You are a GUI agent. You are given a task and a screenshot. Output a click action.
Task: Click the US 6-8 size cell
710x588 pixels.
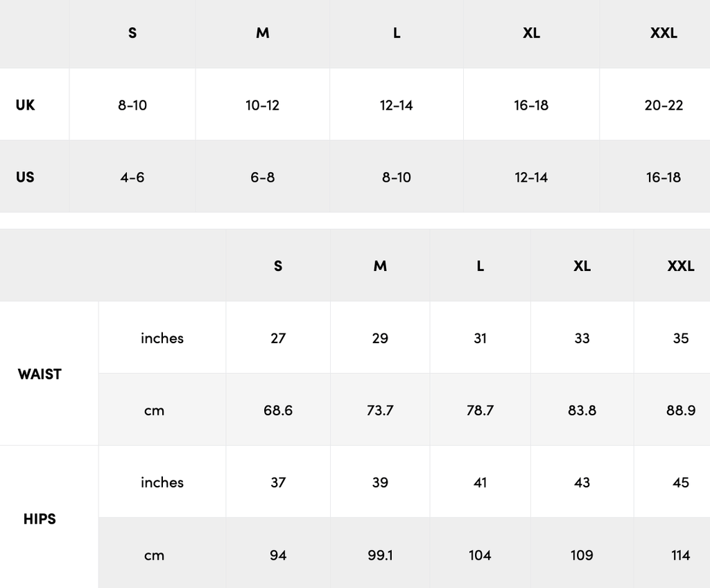[263, 177]
